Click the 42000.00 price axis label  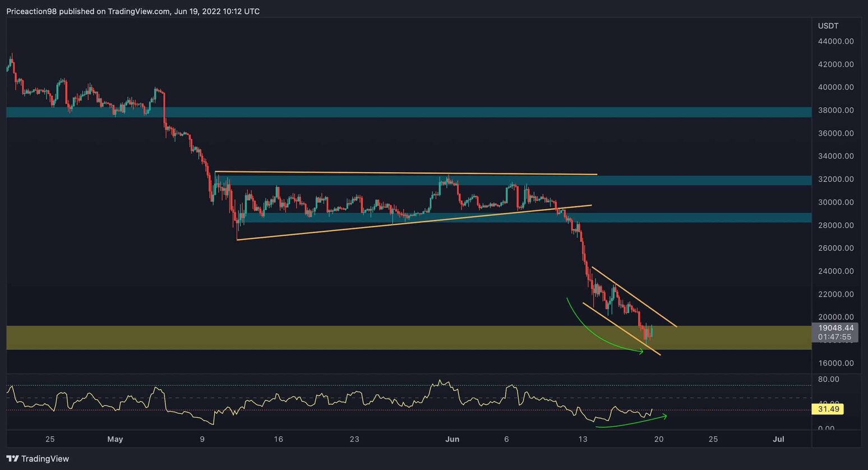(x=836, y=64)
